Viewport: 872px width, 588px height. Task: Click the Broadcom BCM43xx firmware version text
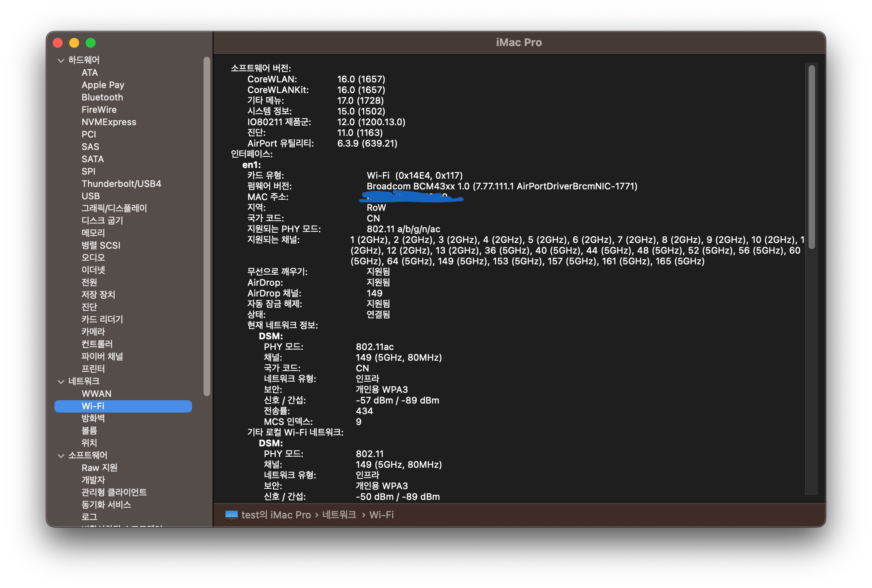click(502, 187)
